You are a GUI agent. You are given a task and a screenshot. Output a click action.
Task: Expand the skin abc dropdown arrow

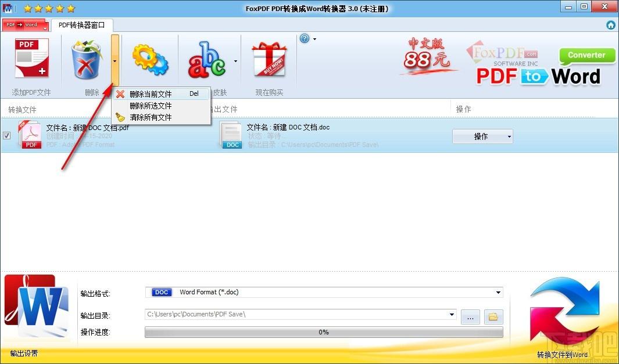tap(235, 61)
